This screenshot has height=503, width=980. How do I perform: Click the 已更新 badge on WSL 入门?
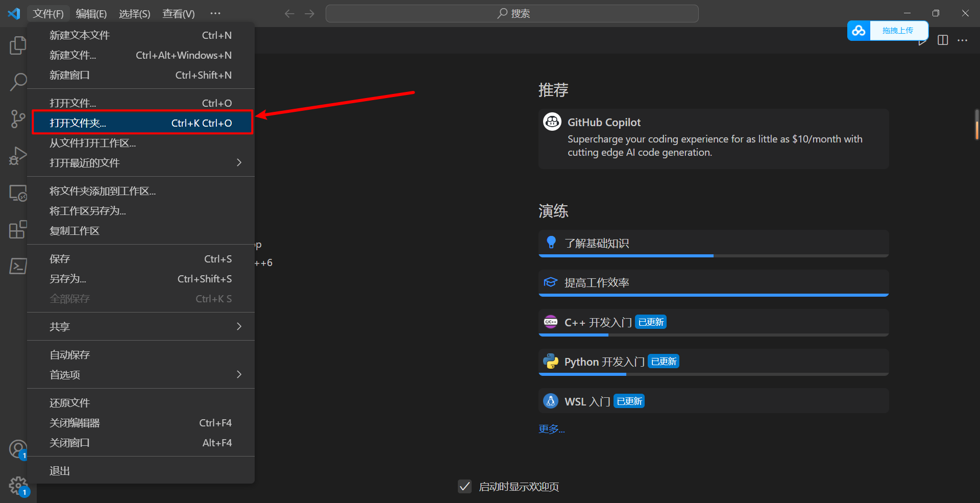coord(629,401)
